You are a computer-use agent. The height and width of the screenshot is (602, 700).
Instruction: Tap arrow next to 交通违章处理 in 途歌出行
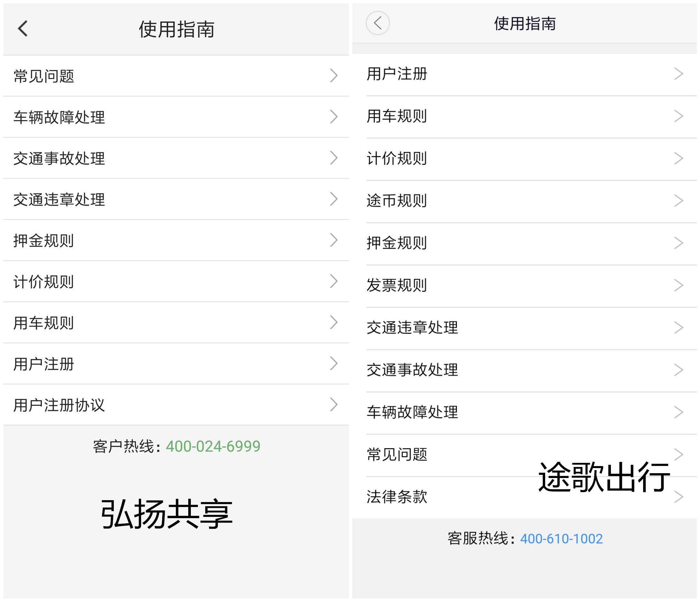(x=679, y=328)
